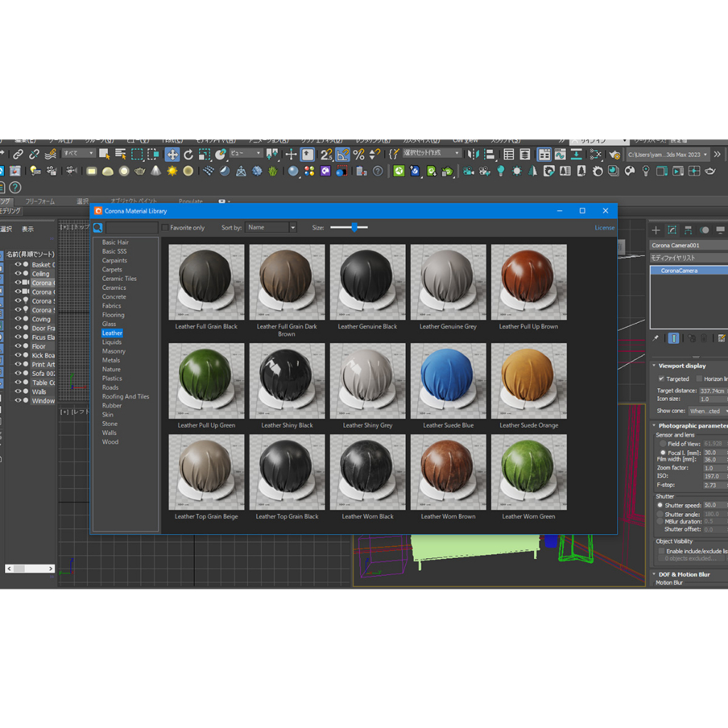
Task: Click the search icon in Material Library
Action: (x=98, y=227)
